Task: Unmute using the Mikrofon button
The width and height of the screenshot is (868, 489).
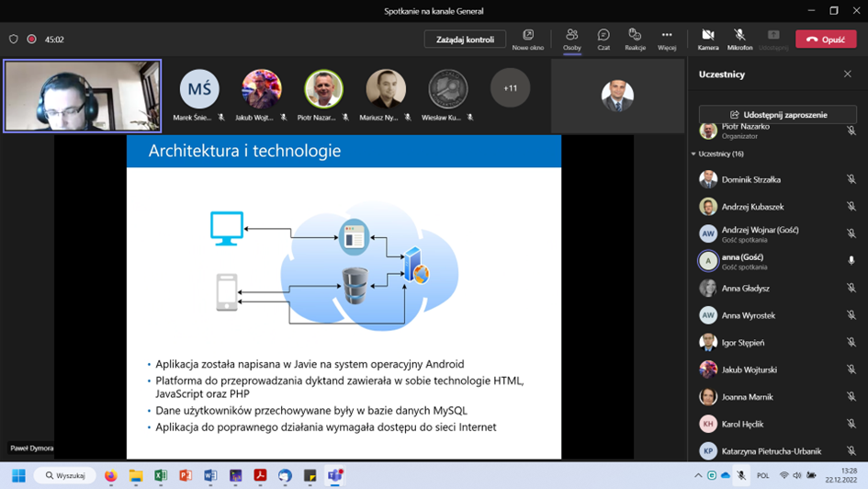Action: click(x=739, y=39)
